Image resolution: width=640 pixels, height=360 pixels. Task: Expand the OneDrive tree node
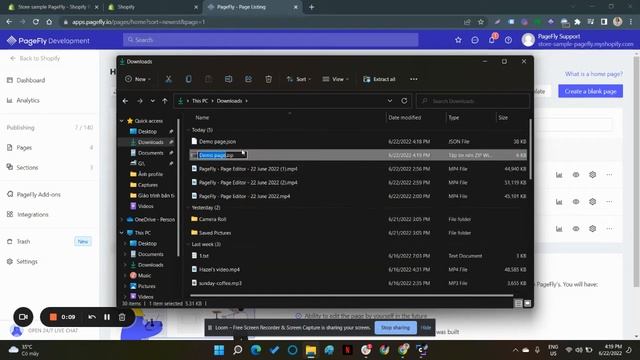tap(122, 220)
